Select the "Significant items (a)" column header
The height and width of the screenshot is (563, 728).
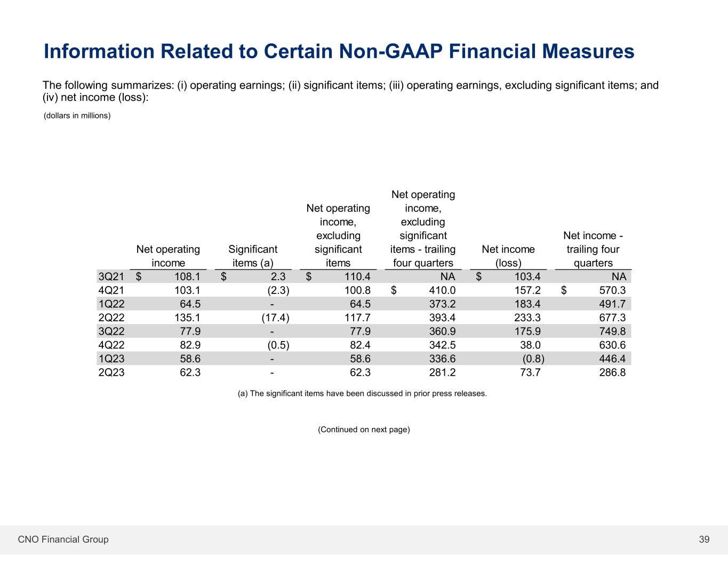tap(253, 256)
